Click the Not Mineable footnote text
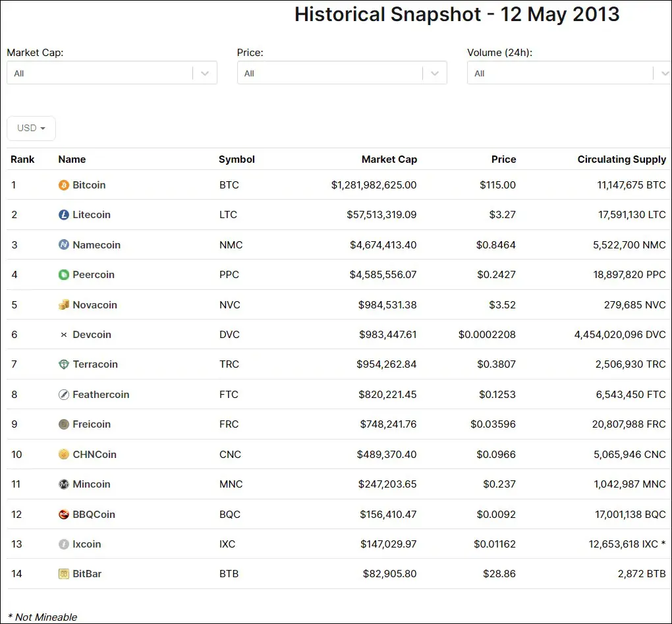Image resolution: width=672 pixels, height=624 pixels. pos(42,617)
